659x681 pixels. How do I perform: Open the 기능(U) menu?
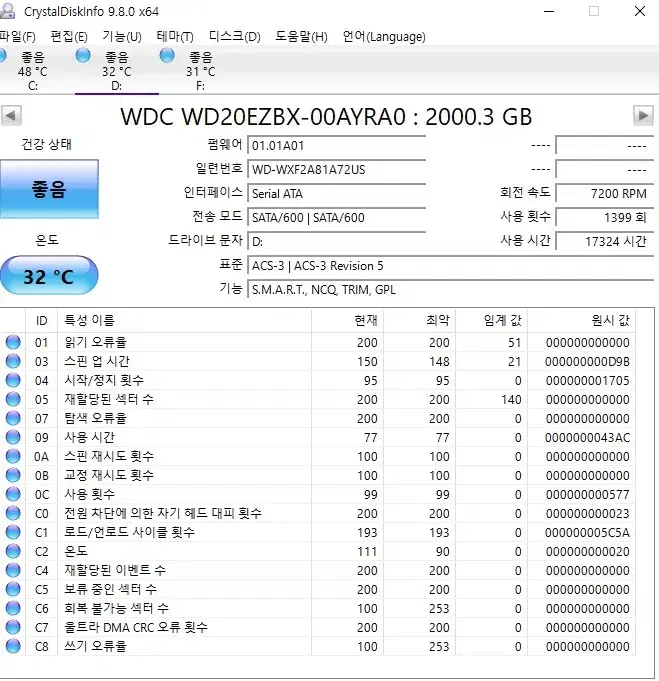click(x=122, y=36)
